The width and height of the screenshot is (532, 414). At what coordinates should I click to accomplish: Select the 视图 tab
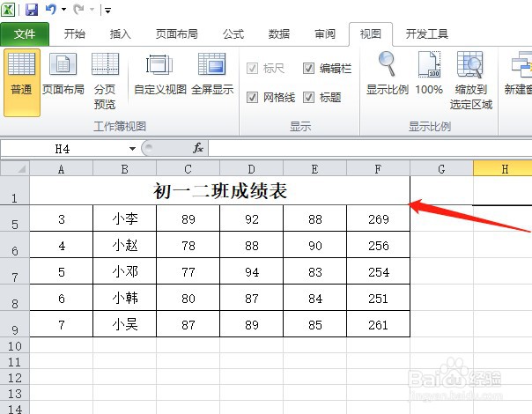point(371,34)
